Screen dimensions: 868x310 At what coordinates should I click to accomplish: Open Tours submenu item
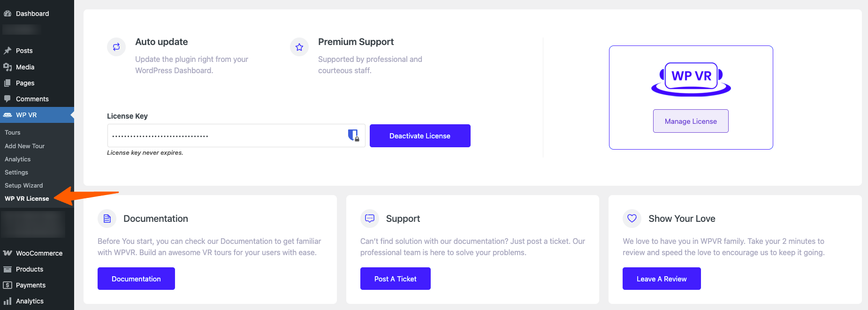pyautogui.click(x=13, y=133)
